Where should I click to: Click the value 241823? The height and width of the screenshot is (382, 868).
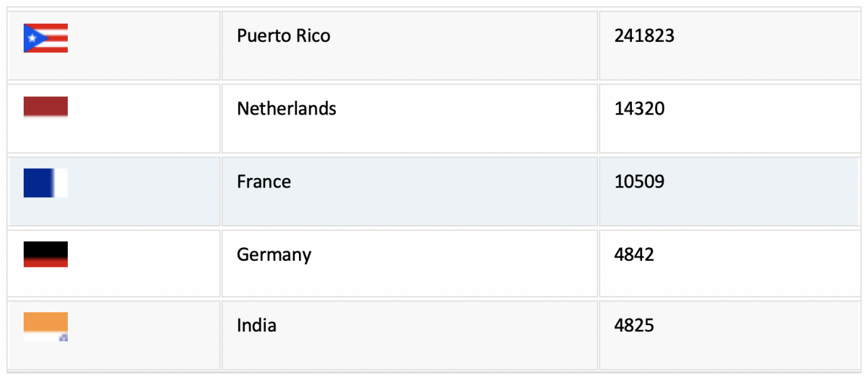[644, 36]
